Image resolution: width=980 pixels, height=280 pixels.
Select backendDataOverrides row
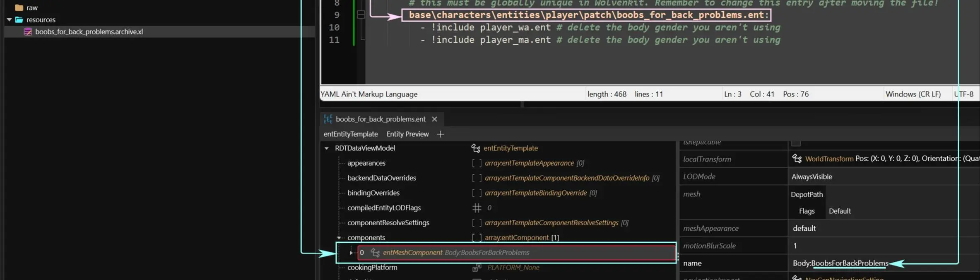(499, 178)
